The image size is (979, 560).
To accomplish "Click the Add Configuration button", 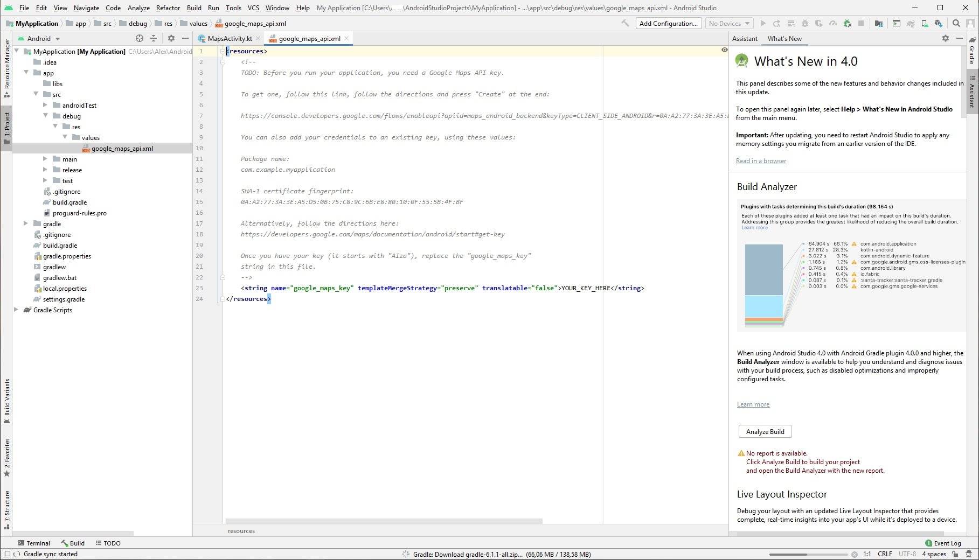I will (669, 23).
